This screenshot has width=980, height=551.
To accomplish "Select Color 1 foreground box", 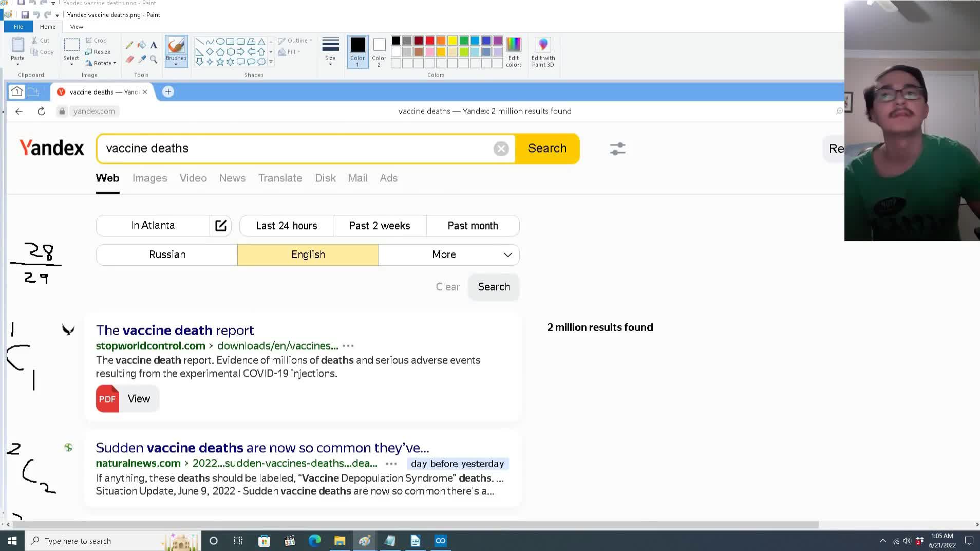I will coord(357,51).
